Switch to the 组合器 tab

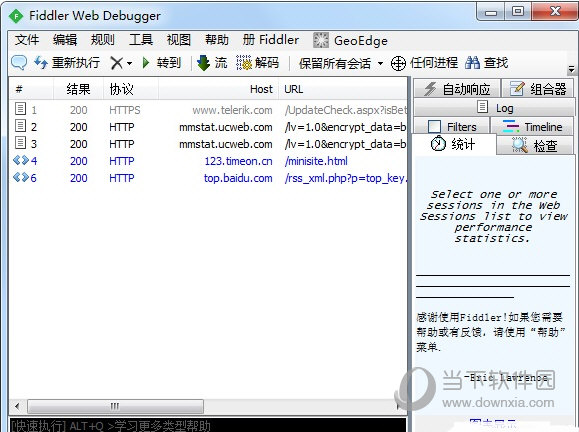[538, 89]
